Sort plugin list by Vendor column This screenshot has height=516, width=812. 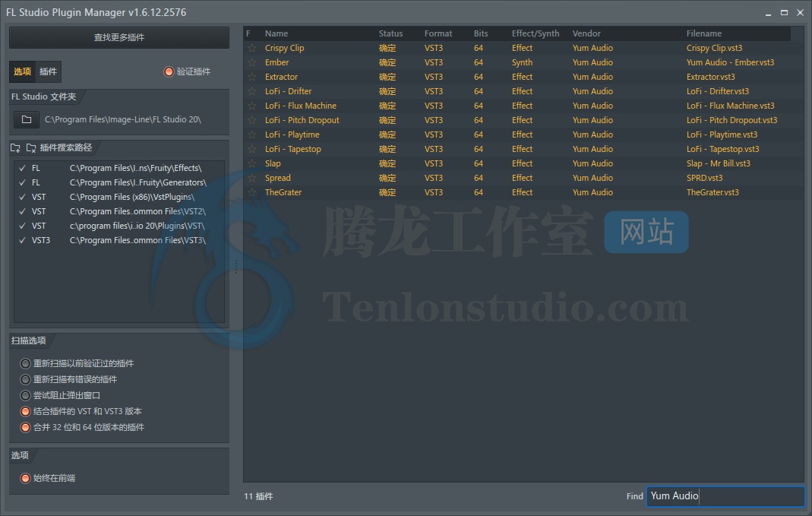point(586,33)
